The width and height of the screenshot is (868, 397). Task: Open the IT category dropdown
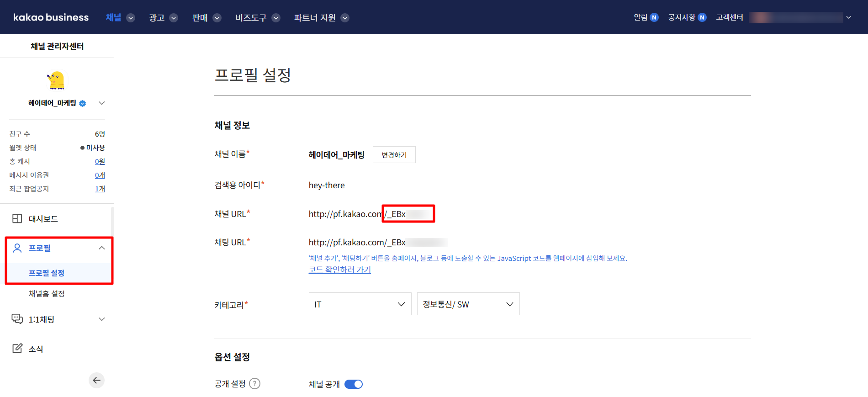[x=360, y=304]
